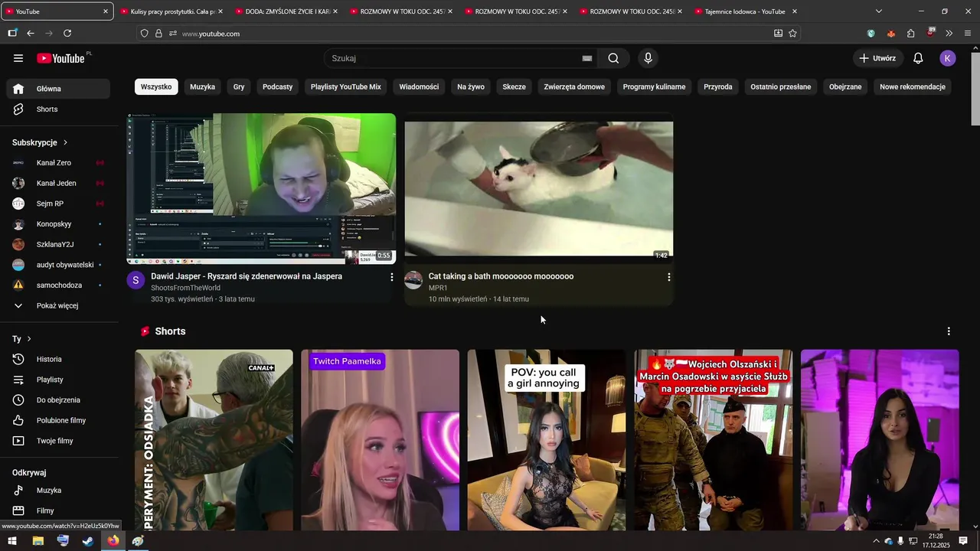Open the MPR1 channel name link

(438, 288)
